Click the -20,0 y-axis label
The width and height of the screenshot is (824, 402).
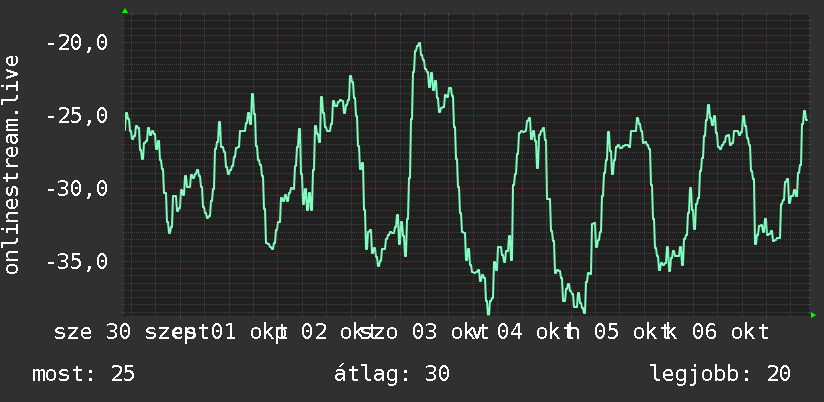tap(77, 43)
